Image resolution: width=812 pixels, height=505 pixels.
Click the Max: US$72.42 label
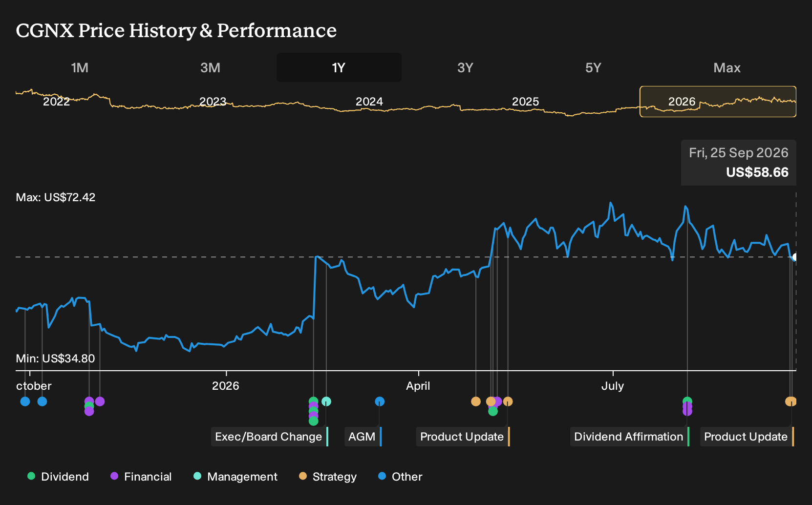click(x=56, y=197)
